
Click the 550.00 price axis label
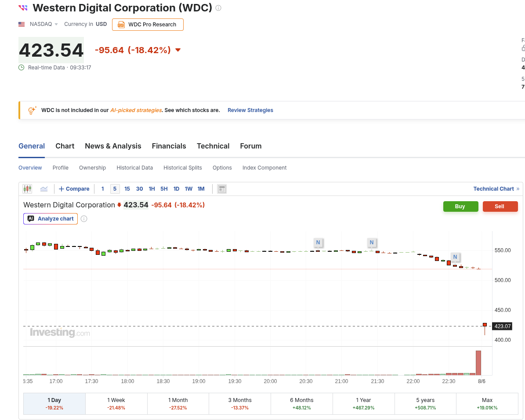click(503, 250)
